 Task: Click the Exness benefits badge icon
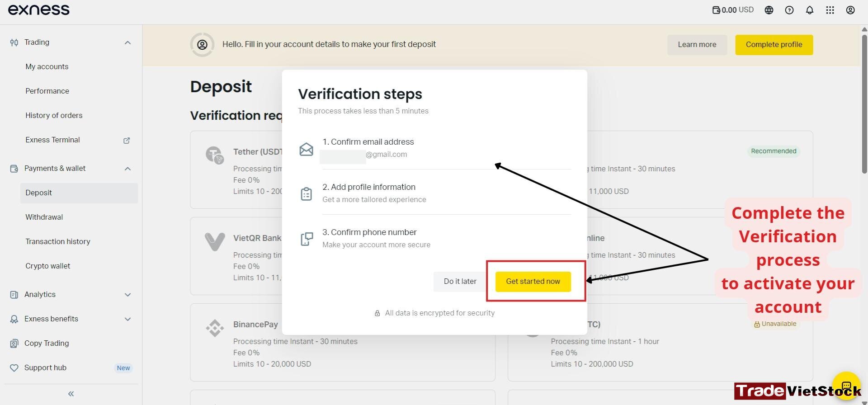click(14, 319)
